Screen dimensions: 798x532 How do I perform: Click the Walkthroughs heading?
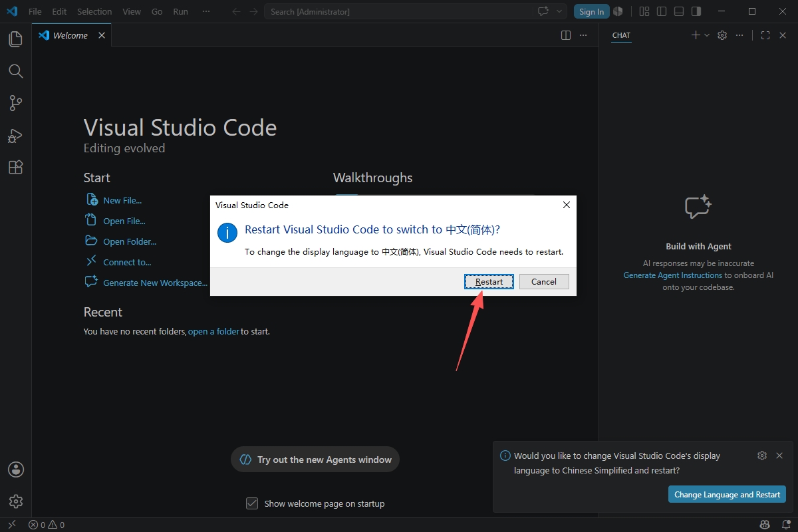tap(372, 178)
